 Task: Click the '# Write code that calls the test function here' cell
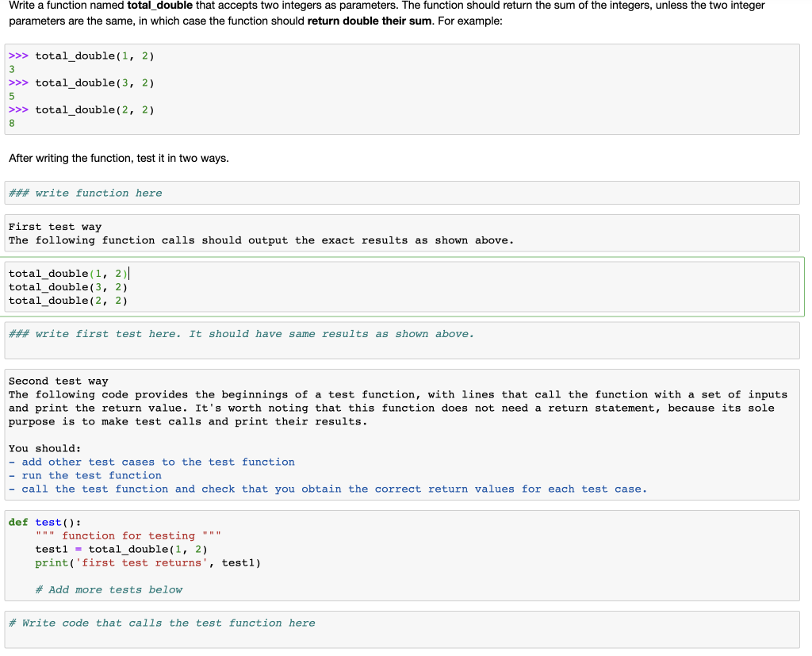(x=402, y=630)
